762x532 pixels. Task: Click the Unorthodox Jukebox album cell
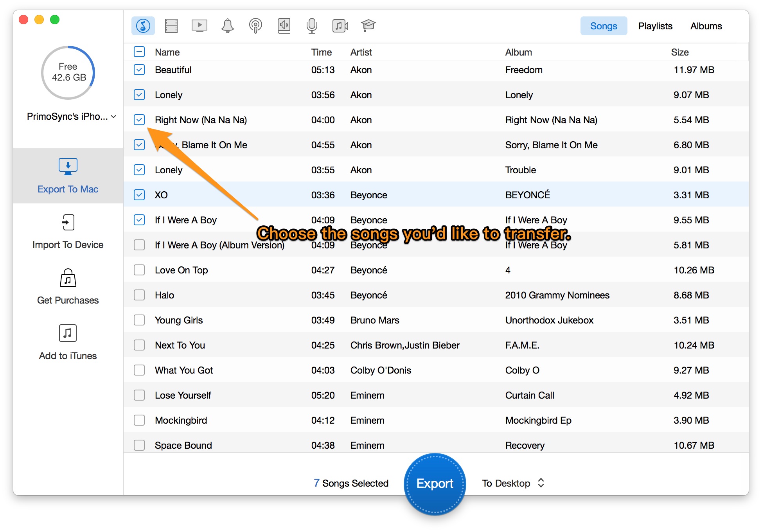click(x=549, y=320)
